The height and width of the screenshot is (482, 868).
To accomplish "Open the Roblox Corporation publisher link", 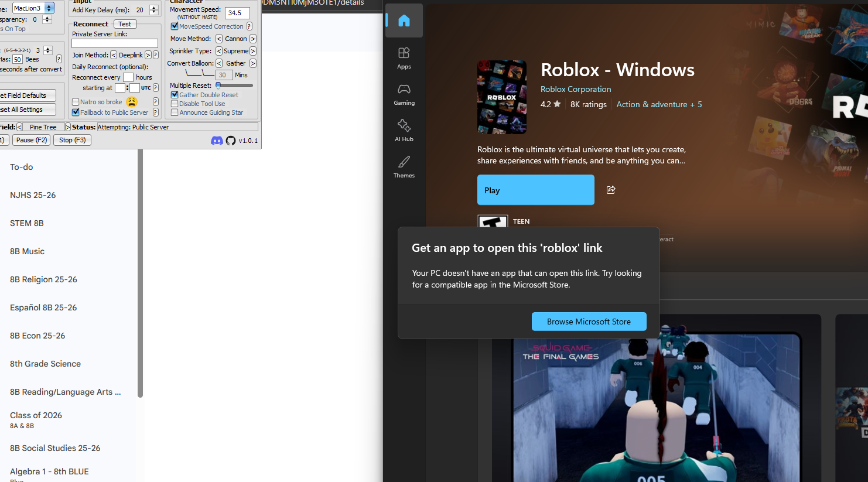I will [x=576, y=89].
